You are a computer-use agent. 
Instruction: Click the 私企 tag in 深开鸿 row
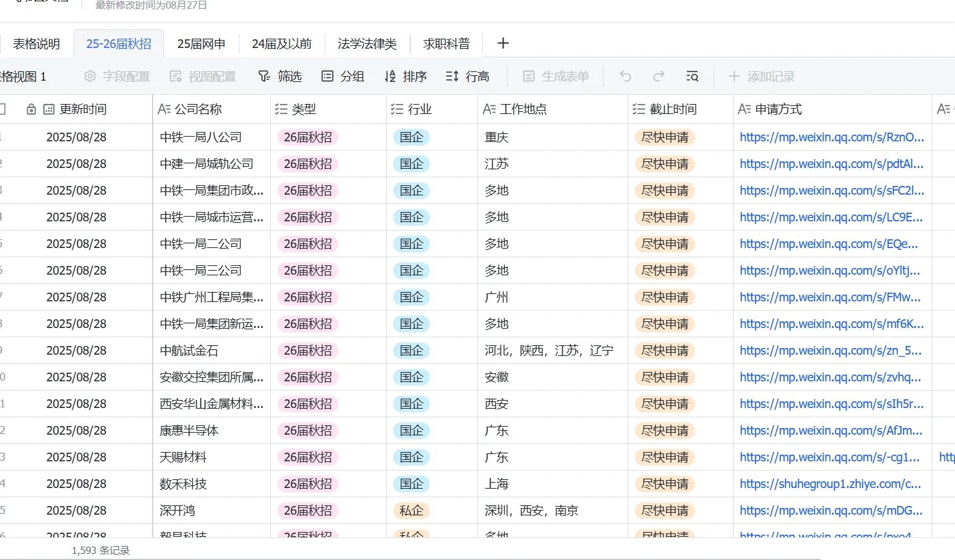pos(411,511)
